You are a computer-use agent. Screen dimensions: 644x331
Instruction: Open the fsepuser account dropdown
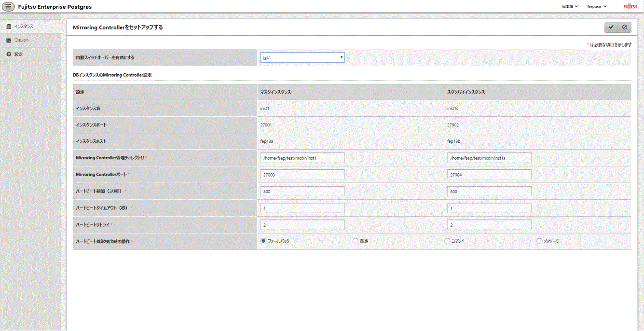click(596, 7)
